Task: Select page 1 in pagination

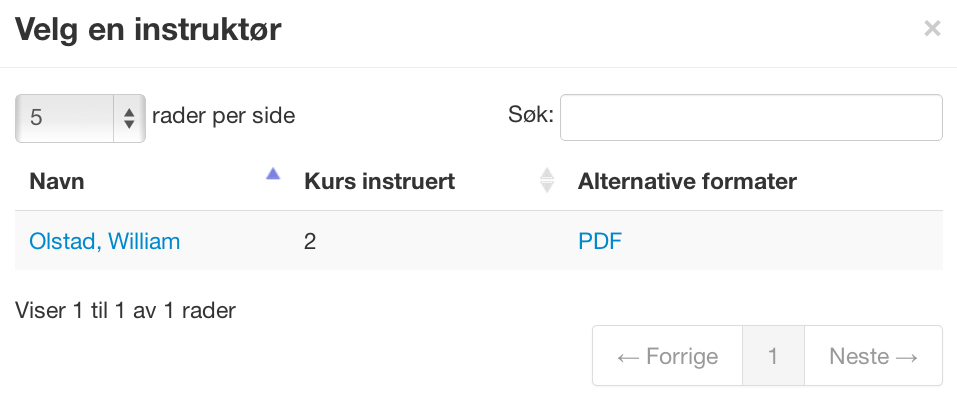Action: click(x=773, y=356)
